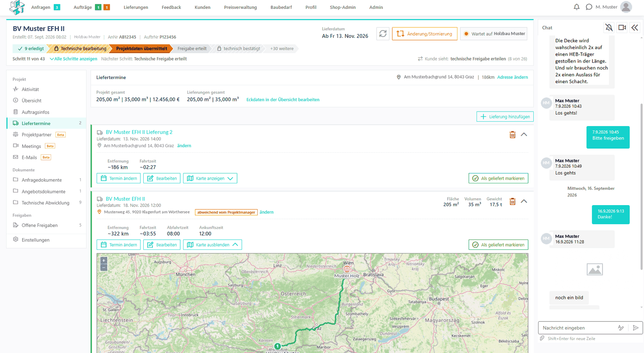Open Offene Freigaben in sidebar

pos(46,225)
